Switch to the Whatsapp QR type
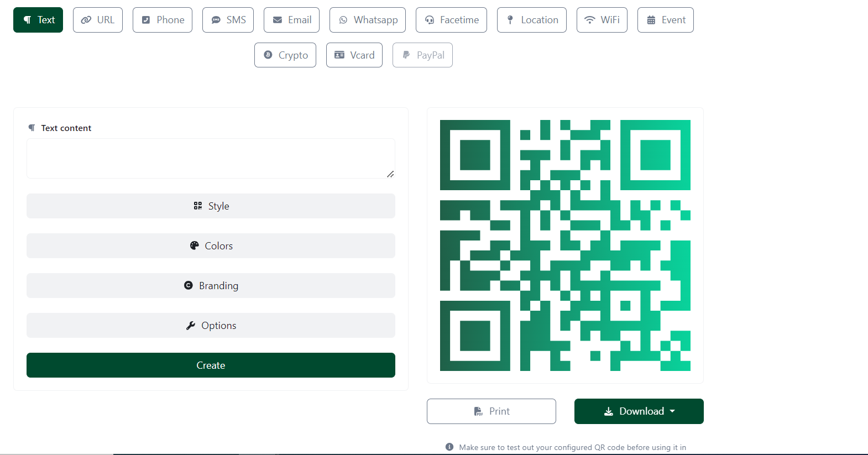868x455 pixels. pos(368,20)
